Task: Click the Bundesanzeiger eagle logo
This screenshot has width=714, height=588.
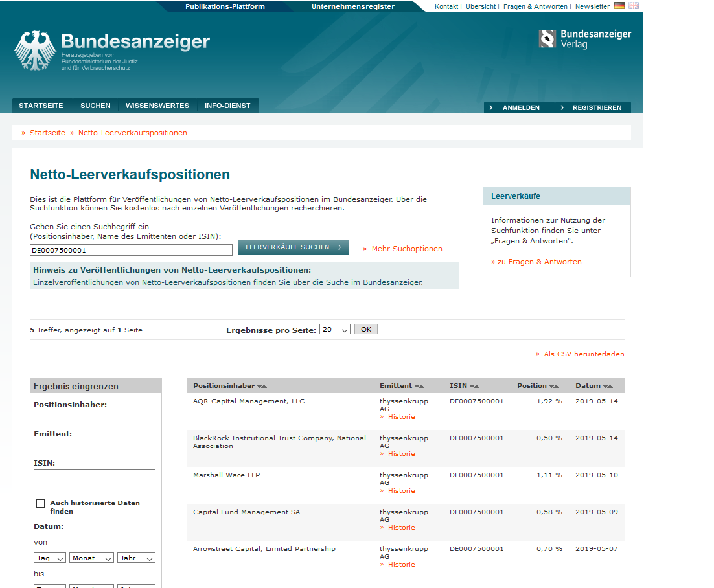Action: [36, 50]
